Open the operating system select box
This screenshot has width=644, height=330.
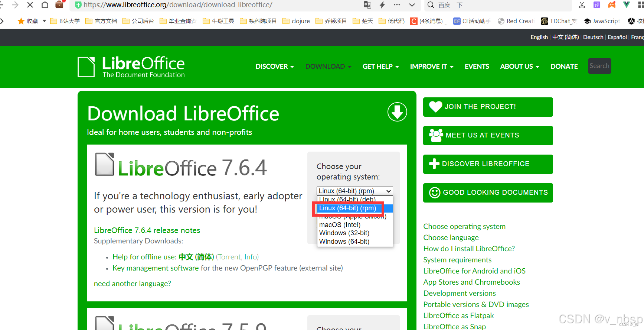pyautogui.click(x=354, y=191)
